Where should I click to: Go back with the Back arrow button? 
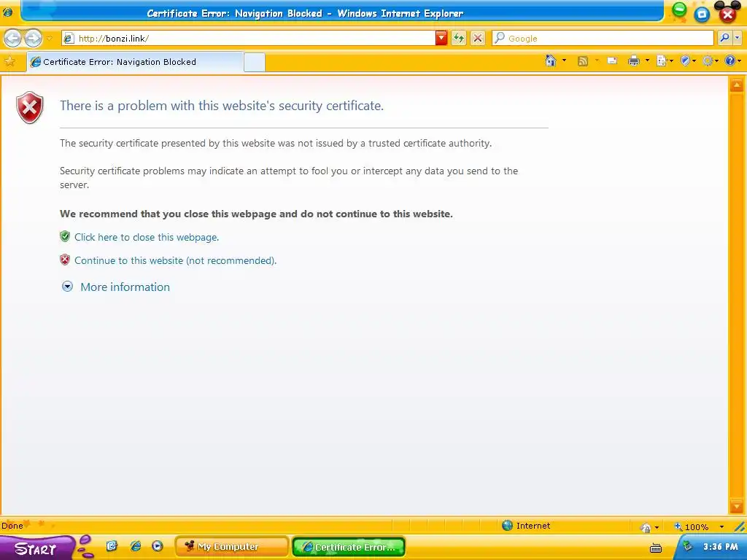pyautogui.click(x=13, y=38)
